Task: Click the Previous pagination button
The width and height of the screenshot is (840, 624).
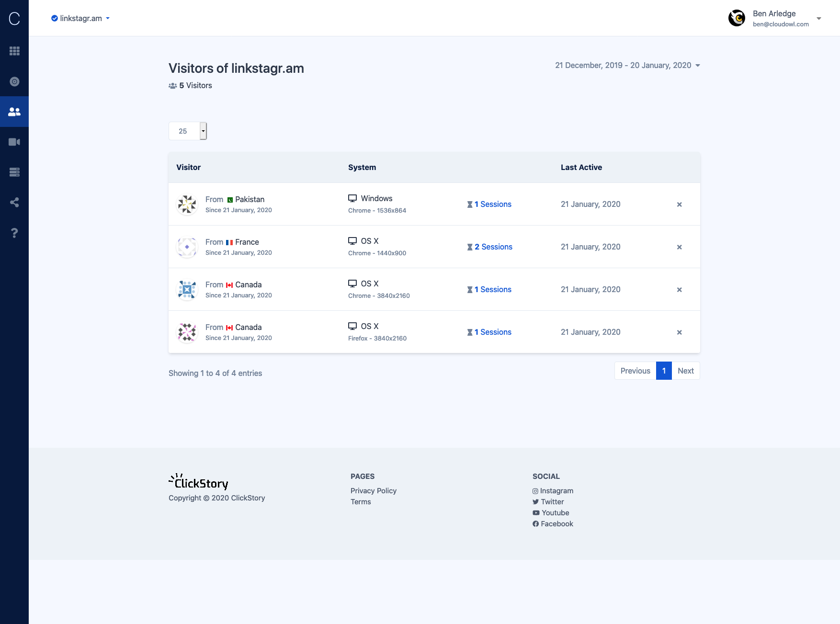Action: click(635, 371)
